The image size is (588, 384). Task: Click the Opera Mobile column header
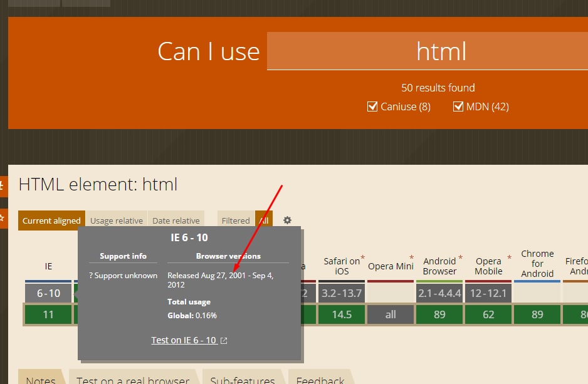[488, 266]
